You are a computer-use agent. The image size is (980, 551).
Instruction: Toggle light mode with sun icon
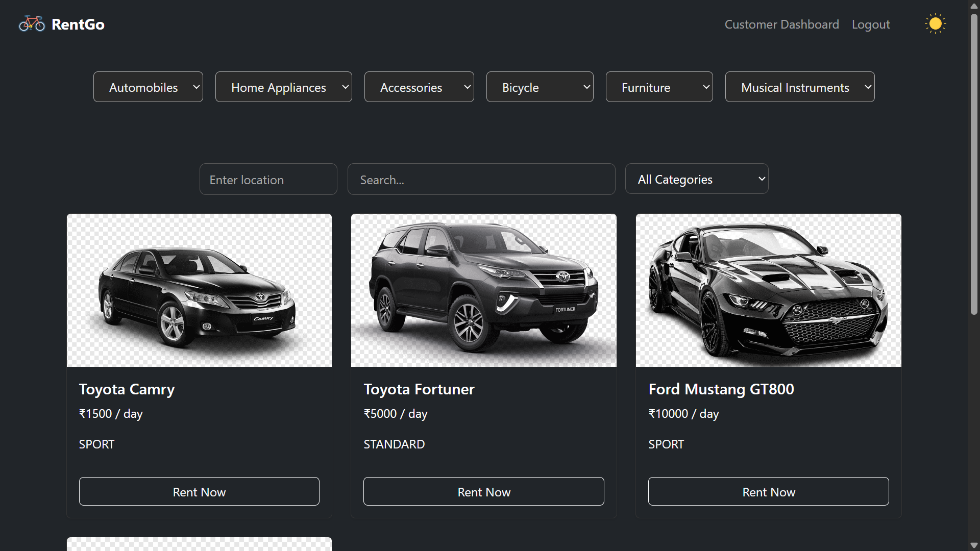935,24
